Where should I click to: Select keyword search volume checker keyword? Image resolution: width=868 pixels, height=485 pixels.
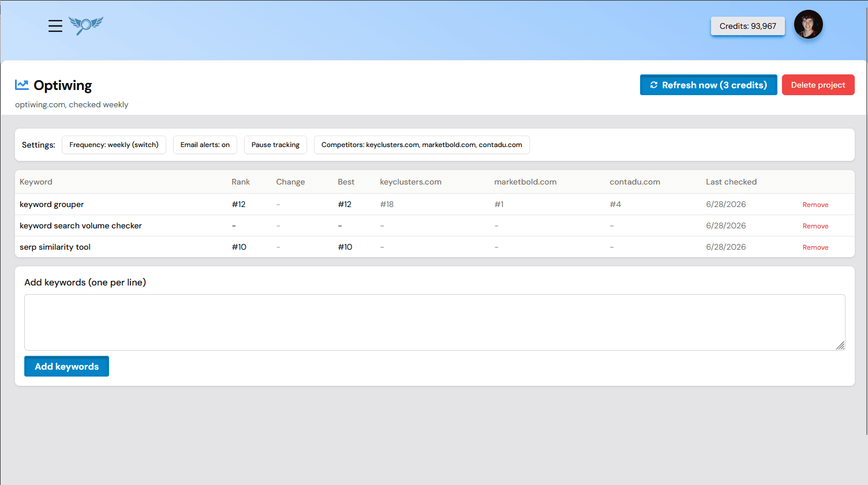click(x=80, y=225)
